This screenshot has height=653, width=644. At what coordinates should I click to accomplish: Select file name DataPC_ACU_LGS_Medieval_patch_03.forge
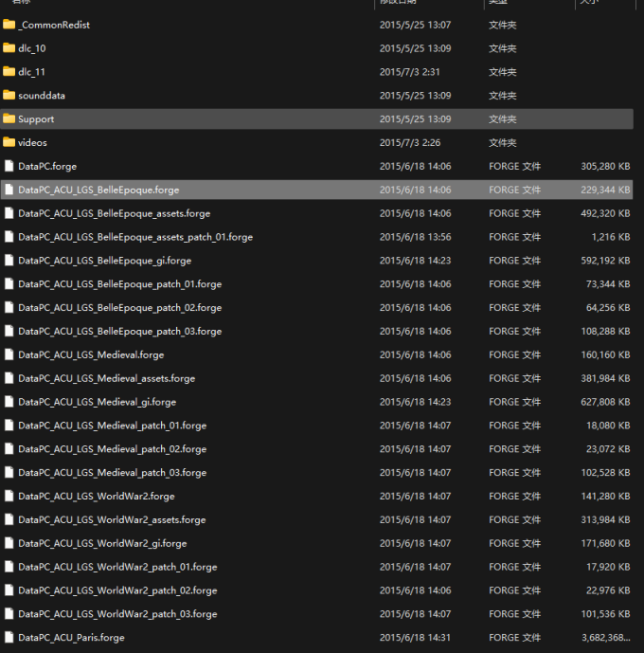[x=113, y=473]
